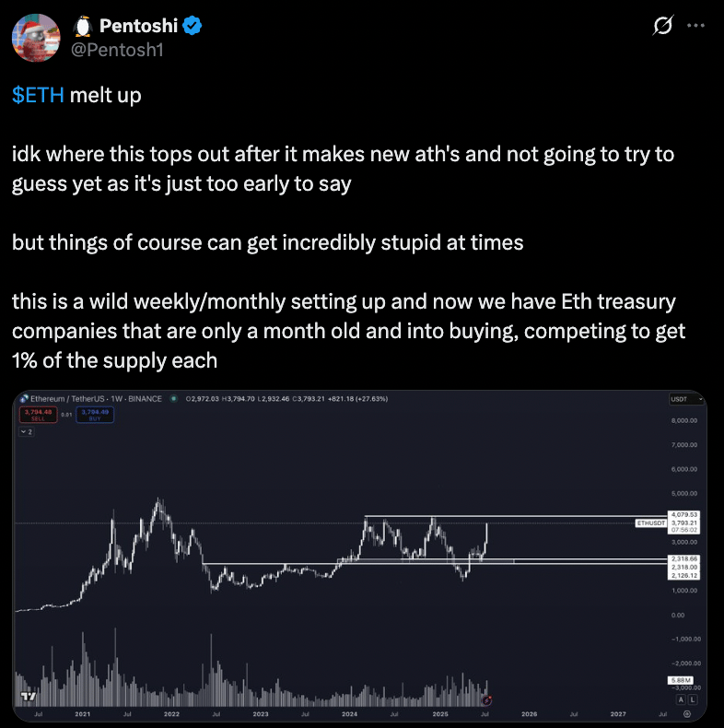This screenshot has width=724, height=728.
Task: Click the red replay icon near Jul
Action: (x=487, y=700)
